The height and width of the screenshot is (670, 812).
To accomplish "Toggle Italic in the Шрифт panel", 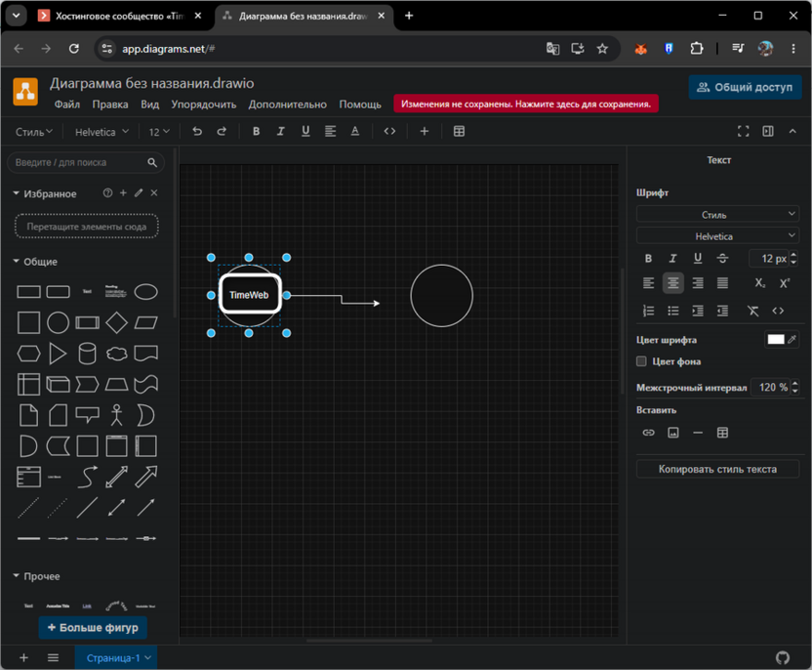I will pyautogui.click(x=672, y=258).
